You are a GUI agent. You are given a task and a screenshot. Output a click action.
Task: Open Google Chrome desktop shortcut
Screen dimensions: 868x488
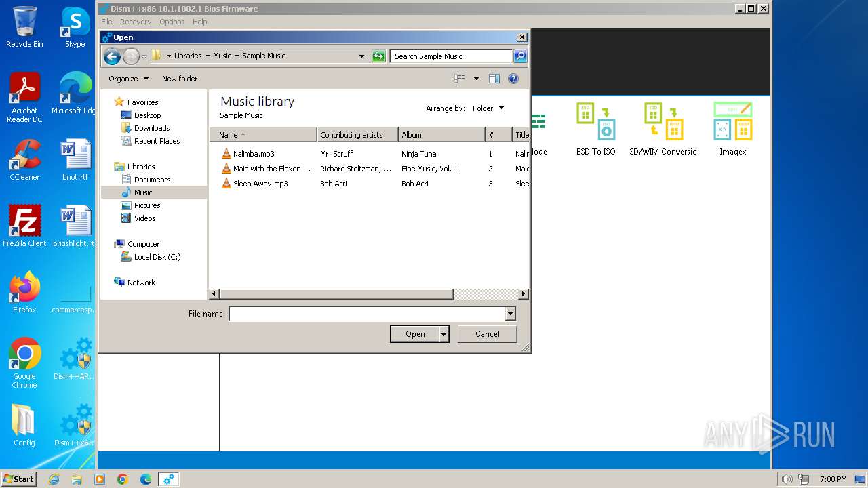tap(24, 363)
